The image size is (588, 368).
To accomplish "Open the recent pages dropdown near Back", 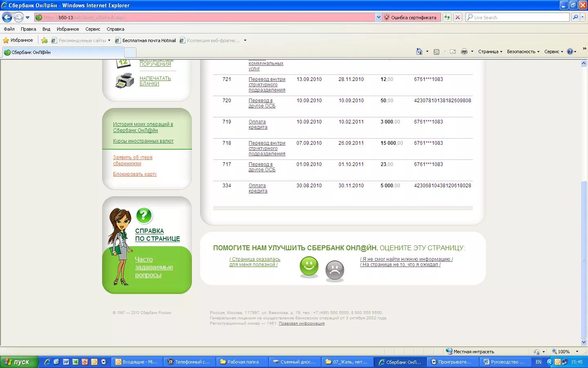I will pyautogui.click(x=27, y=18).
